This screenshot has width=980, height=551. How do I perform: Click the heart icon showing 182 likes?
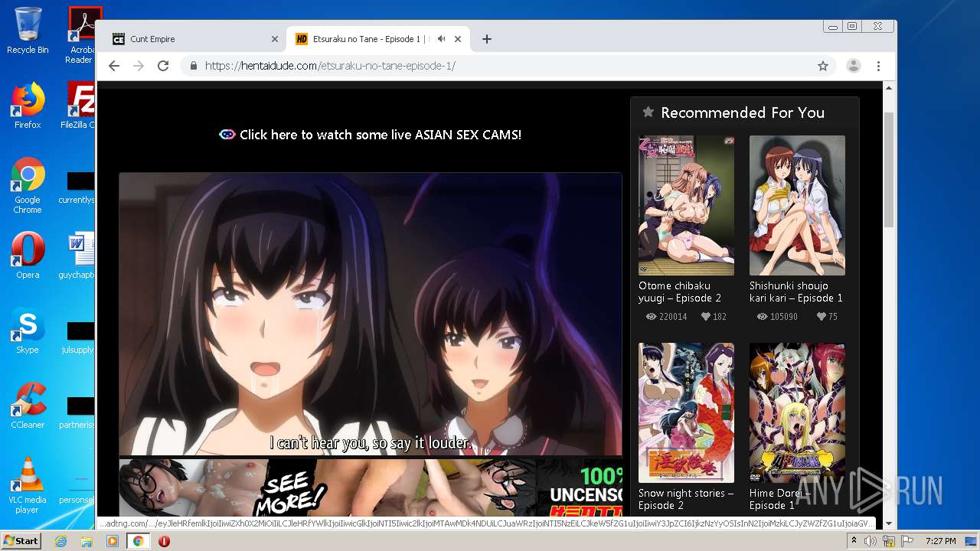705,316
